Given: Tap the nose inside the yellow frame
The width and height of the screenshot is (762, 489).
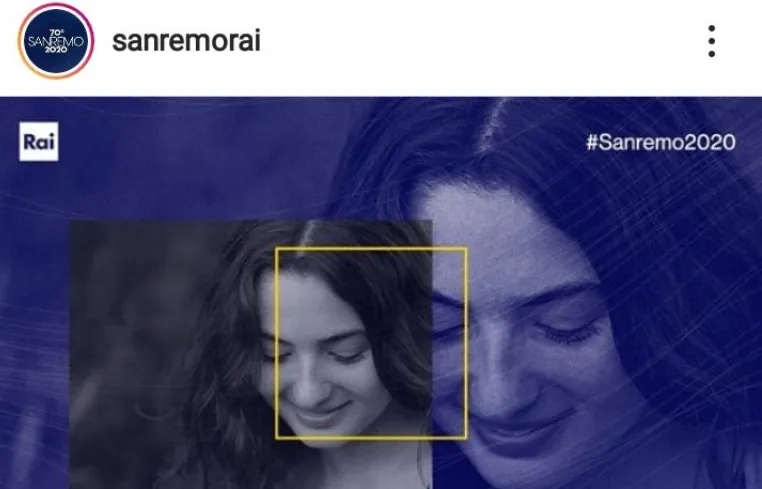Looking at the screenshot, I should tap(306, 384).
